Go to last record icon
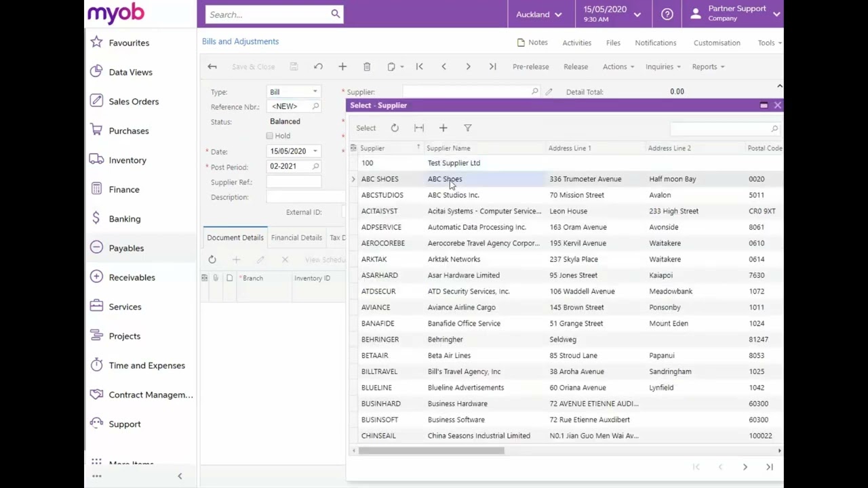 point(492,66)
